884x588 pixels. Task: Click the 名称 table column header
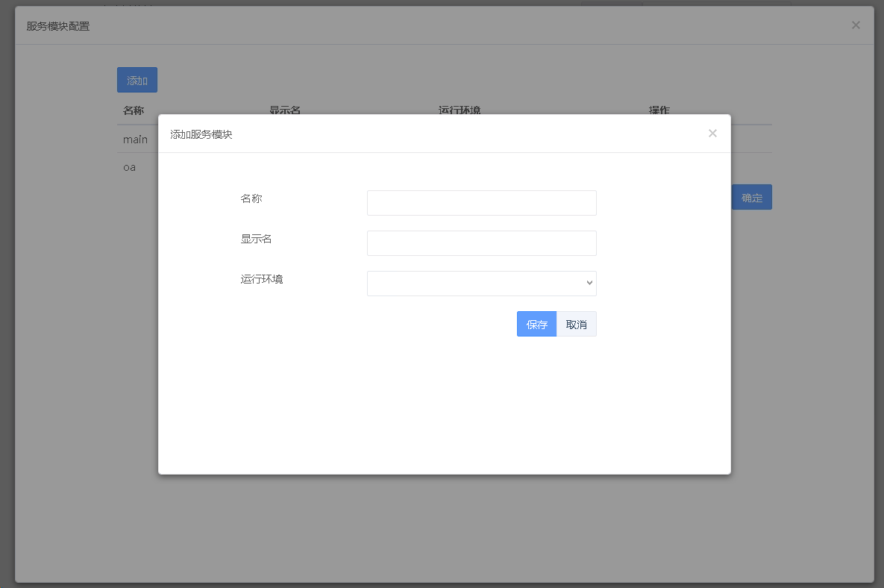(134, 110)
